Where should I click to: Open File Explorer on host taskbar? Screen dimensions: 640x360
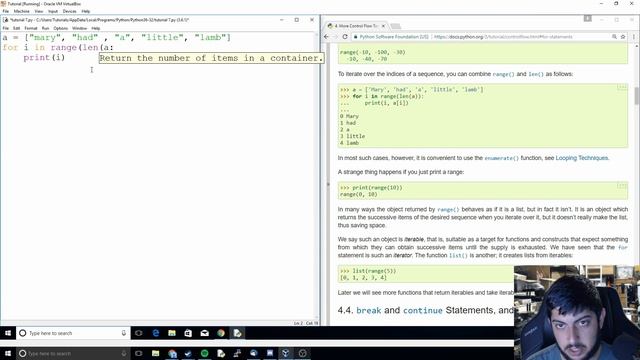click(x=156, y=353)
